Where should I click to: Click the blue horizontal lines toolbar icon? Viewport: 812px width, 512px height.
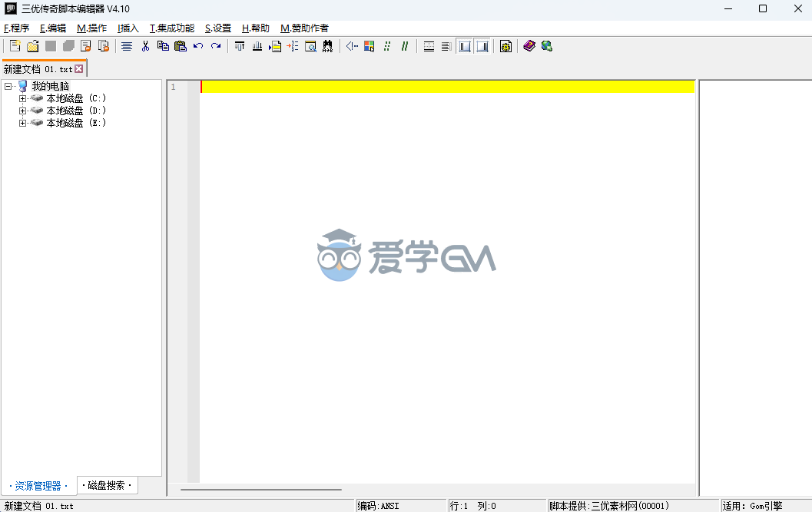pyautogui.click(x=127, y=46)
